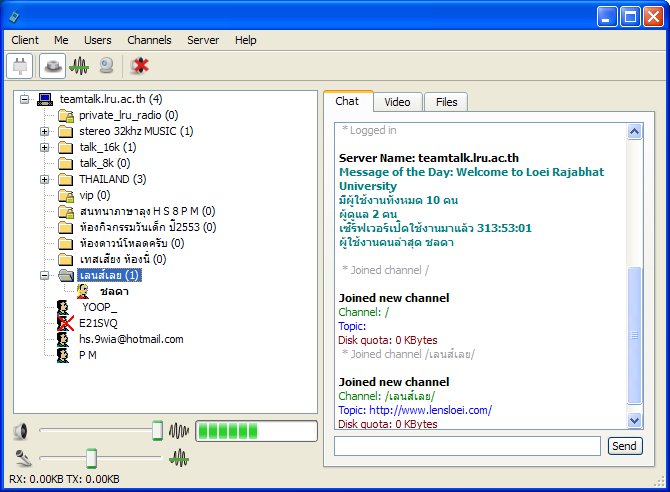Collapse the เลนส์เลย channel
Viewport: 670px width, 492px height.
tap(44, 276)
